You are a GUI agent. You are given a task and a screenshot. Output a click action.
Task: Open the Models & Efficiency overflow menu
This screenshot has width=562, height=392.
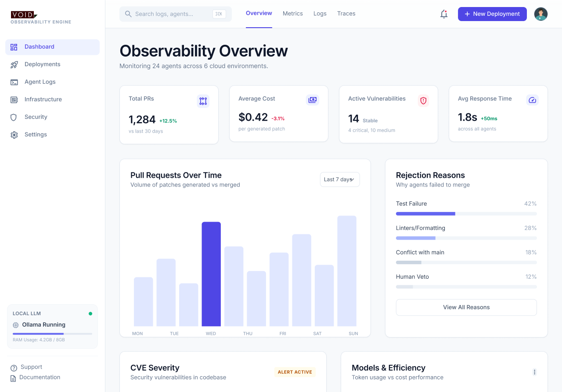pos(535,372)
